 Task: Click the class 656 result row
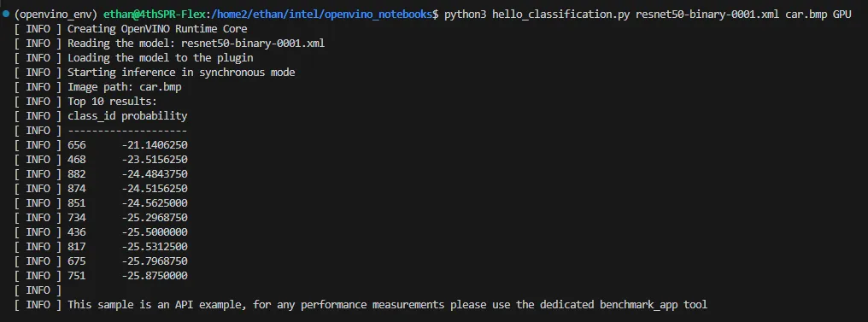click(x=101, y=145)
